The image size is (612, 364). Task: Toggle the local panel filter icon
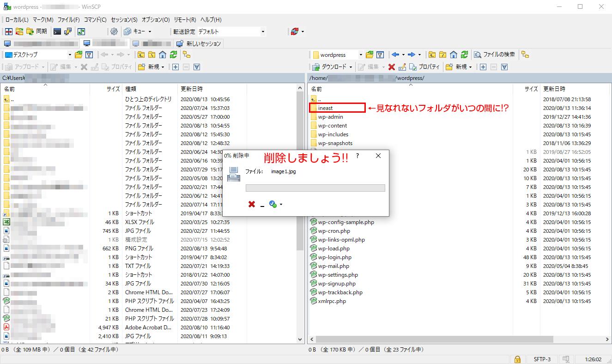click(x=89, y=55)
